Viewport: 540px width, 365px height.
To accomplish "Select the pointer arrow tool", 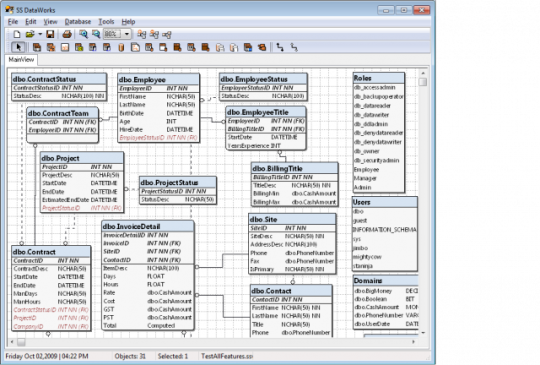I will pyautogui.click(x=18, y=47).
